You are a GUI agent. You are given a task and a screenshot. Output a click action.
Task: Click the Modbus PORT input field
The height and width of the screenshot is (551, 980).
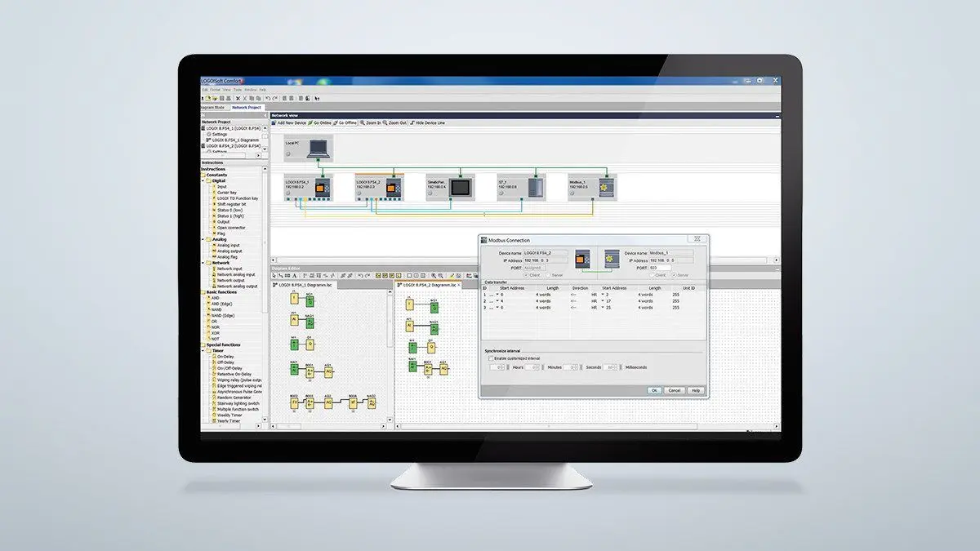tap(660, 268)
